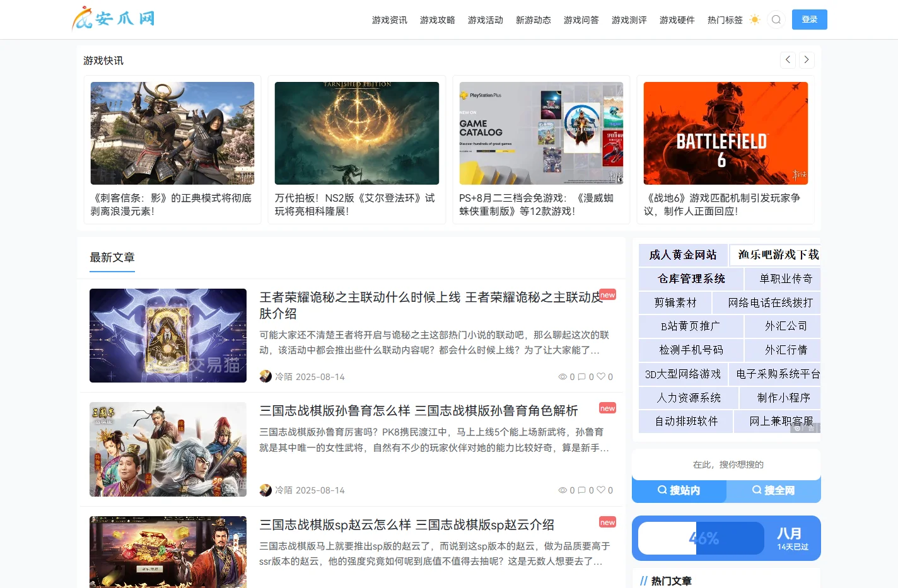Viewport: 898px width, 588px height.
Task: Click the 网络电话在线拨打 ad link
Action: (767, 303)
